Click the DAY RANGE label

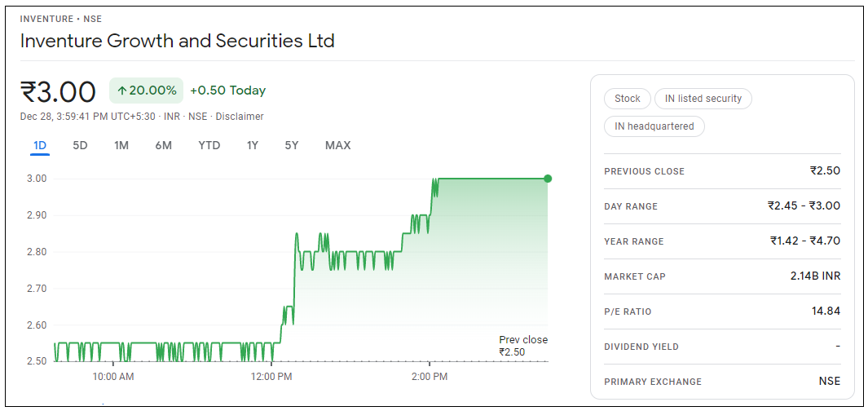coord(631,206)
